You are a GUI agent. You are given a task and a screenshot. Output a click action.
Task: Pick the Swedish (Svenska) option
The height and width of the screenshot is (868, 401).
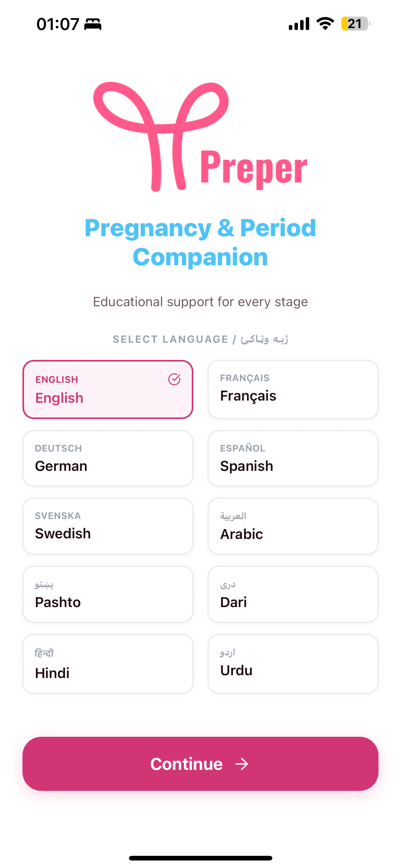(x=108, y=526)
